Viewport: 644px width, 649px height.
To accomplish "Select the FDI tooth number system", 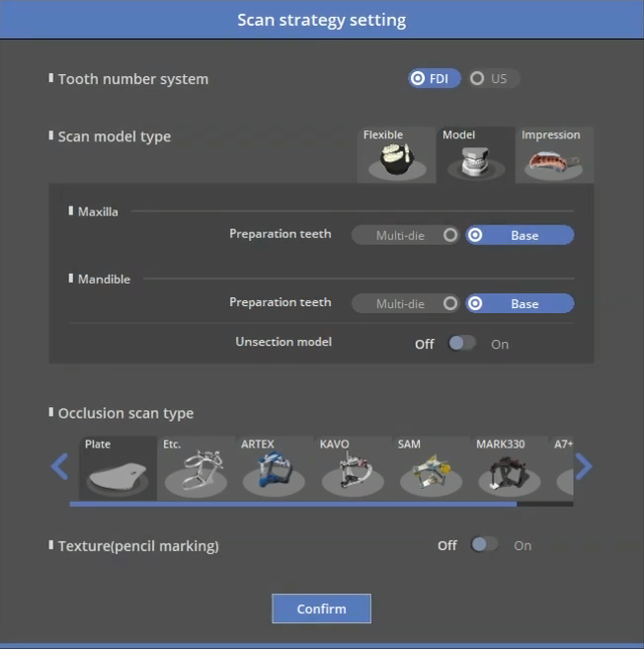I will click(x=435, y=78).
